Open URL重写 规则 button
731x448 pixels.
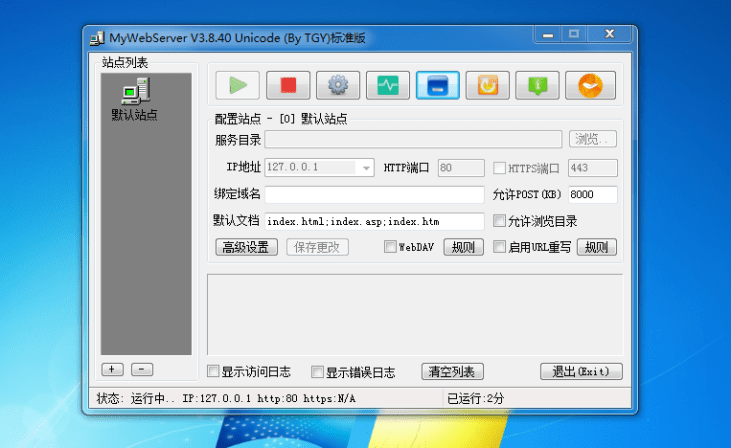[x=597, y=247]
